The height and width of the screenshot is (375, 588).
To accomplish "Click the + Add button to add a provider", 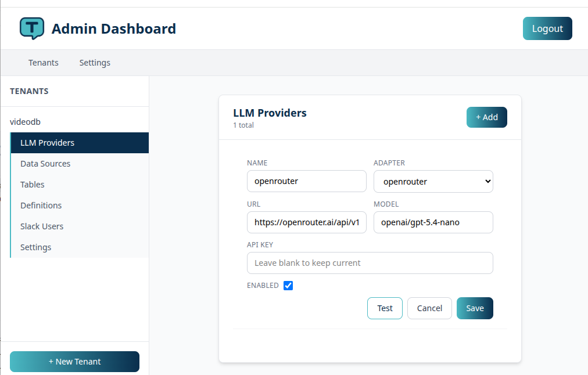I will pyautogui.click(x=486, y=117).
